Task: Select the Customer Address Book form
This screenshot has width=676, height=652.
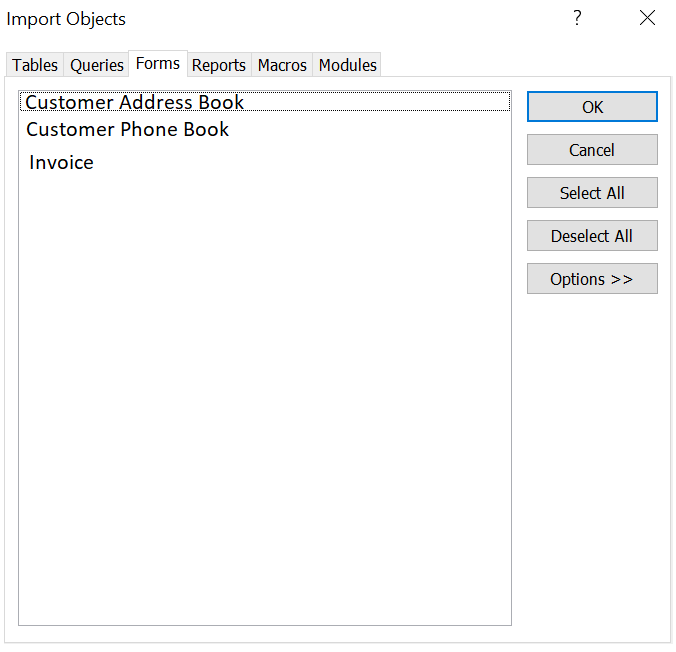Action: [135, 102]
